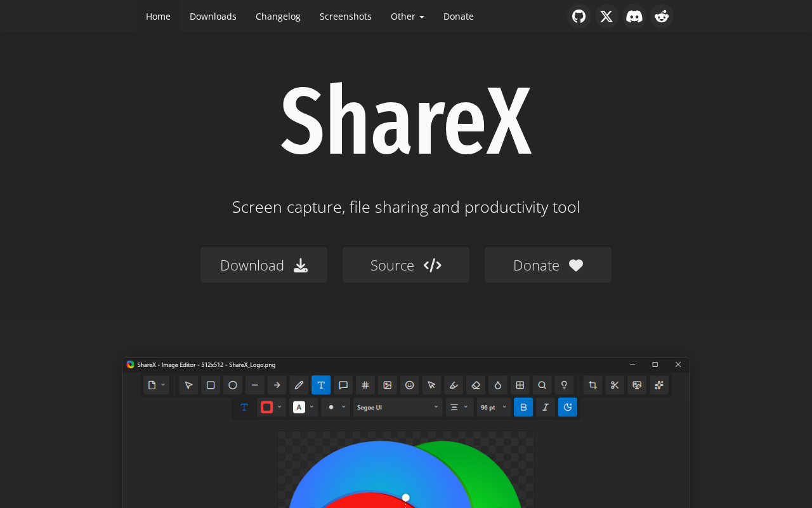Select the Arrow drawing tool

pos(277,385)
